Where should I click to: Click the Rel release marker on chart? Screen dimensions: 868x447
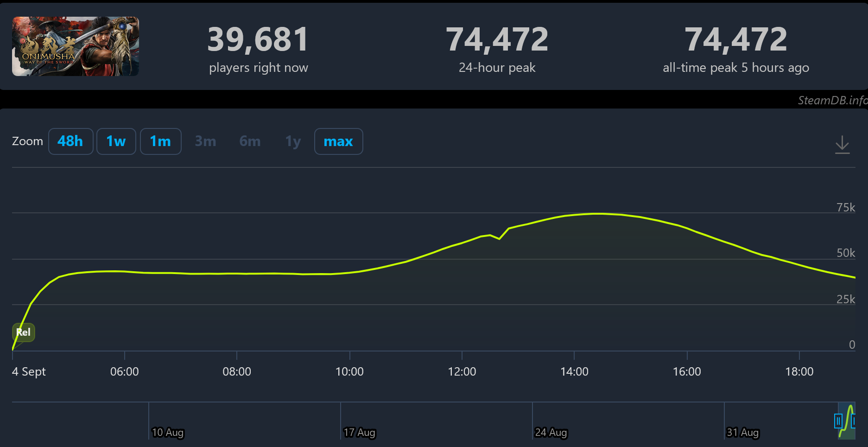coord(23,332)
